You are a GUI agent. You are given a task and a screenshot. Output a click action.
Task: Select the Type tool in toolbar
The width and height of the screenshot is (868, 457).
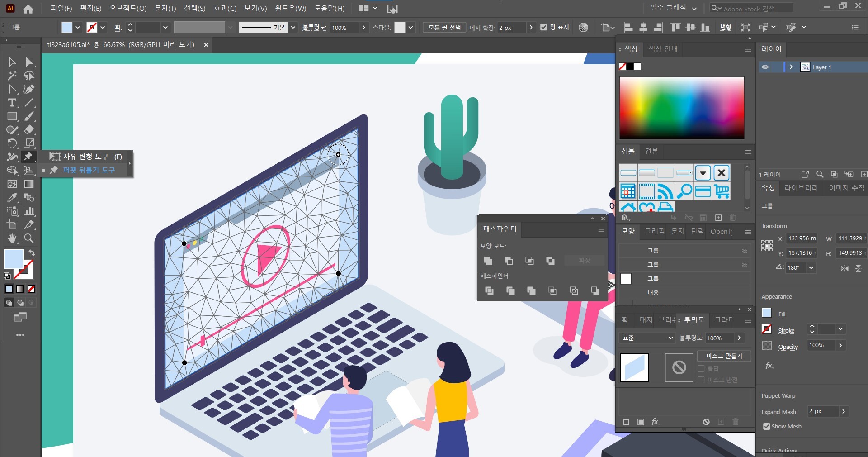12,103
